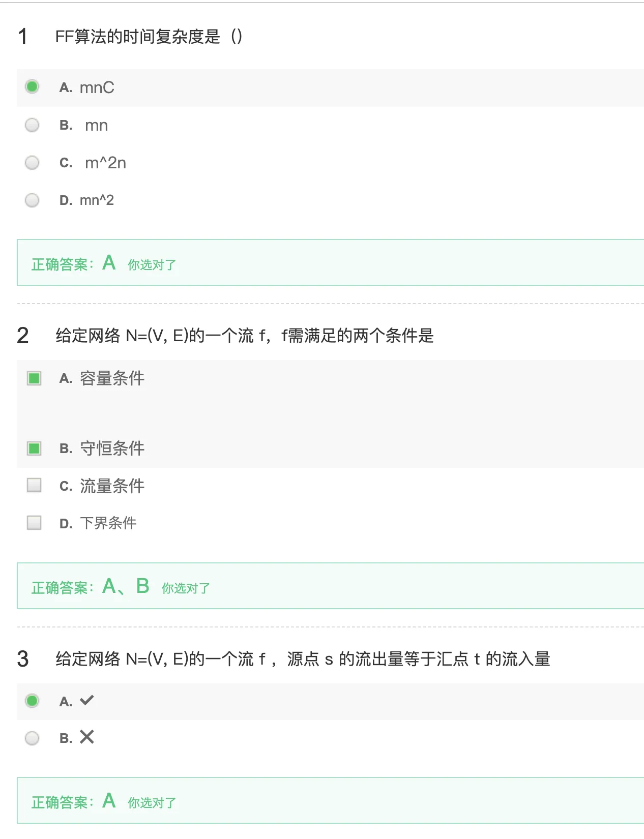The height and width of the screenshot is (839, 644).
Task: Click the checkmark icon for answer A
Action: point(87,700)
